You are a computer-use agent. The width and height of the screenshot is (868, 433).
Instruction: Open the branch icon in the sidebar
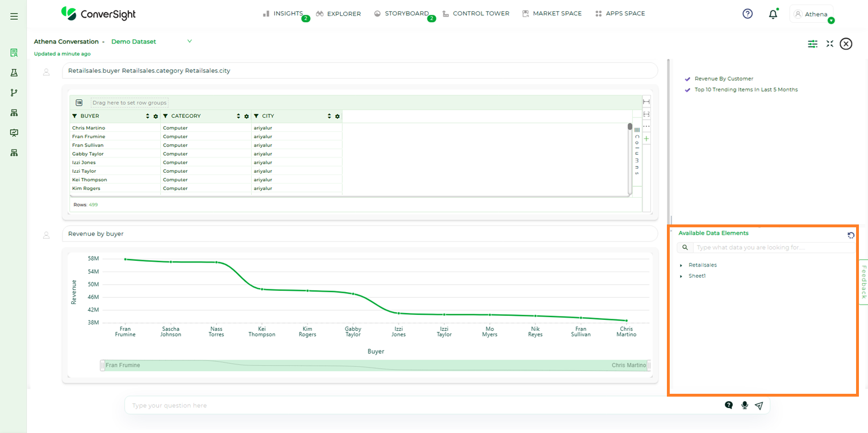point(14,93)
